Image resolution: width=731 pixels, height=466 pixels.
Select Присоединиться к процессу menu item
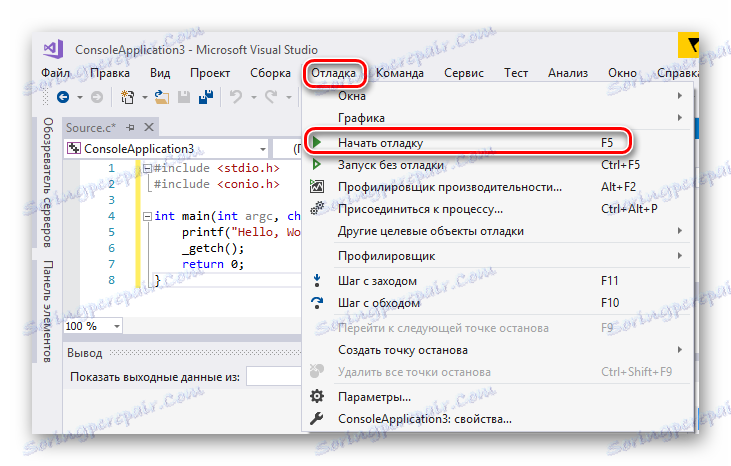point(498,208)
